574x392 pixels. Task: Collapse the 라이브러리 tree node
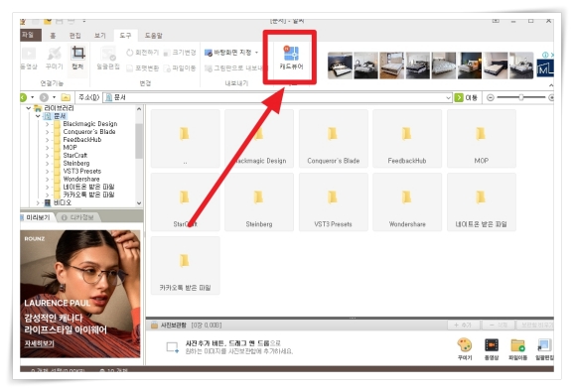(29, 108)
